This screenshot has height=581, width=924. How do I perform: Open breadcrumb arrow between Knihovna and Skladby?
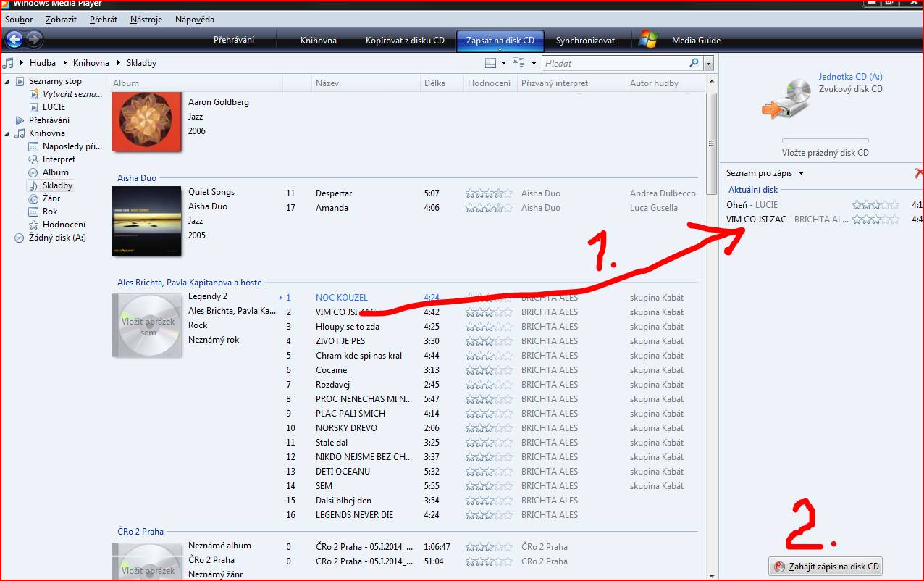[x=119, y=63]
